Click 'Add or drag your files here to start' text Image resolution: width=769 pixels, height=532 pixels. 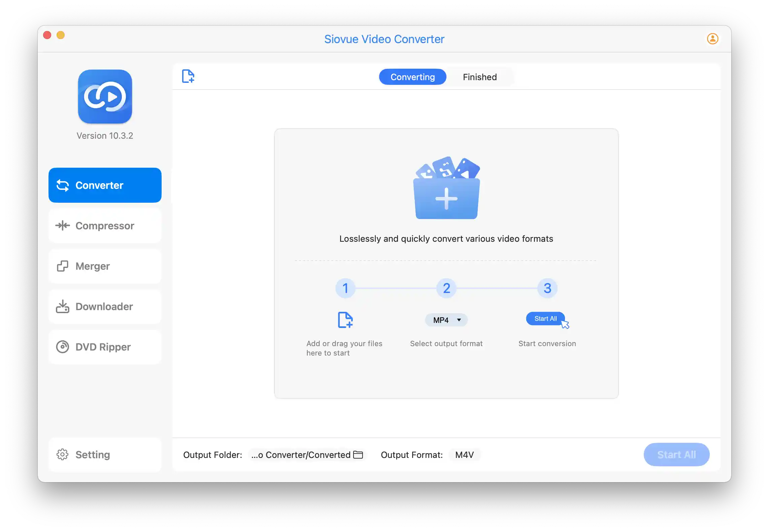click(x=344, y=348)
